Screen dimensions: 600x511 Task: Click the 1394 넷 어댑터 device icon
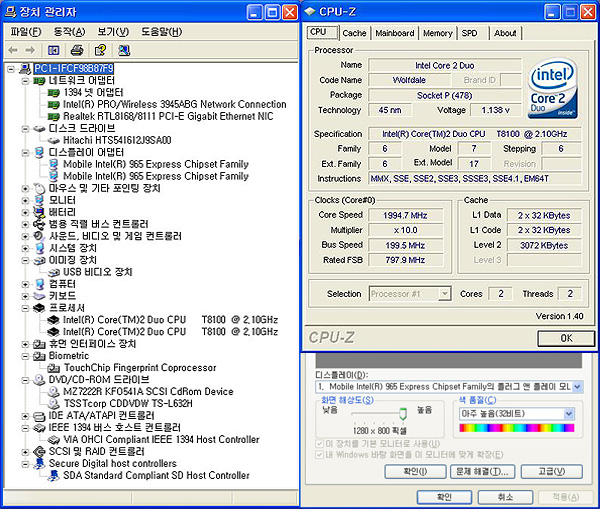[x=54, y=93]
